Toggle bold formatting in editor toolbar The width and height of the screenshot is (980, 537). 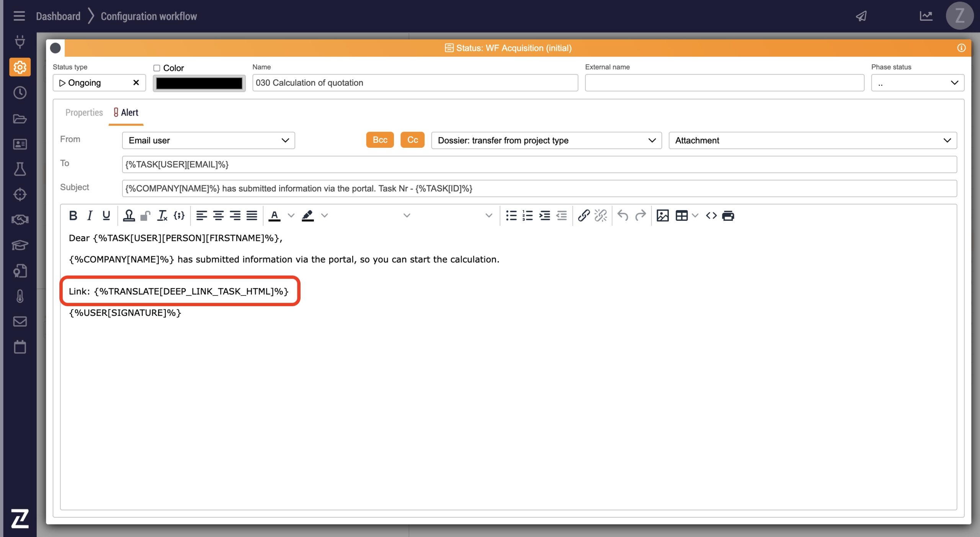[73, 215]
